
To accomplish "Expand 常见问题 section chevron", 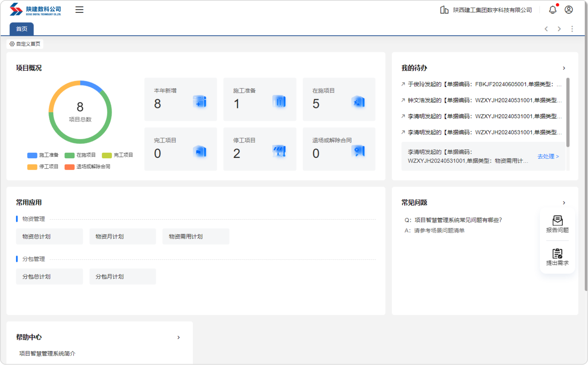I will click(564, 203).
